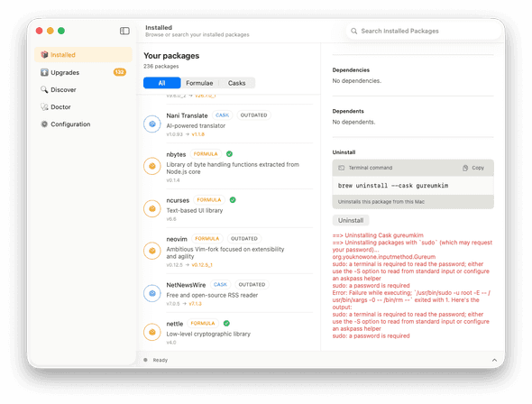Image resolution: width=532 pixels, height=404 pixels.
Task: Click the search magnifier icon
Action: (353, 31)
